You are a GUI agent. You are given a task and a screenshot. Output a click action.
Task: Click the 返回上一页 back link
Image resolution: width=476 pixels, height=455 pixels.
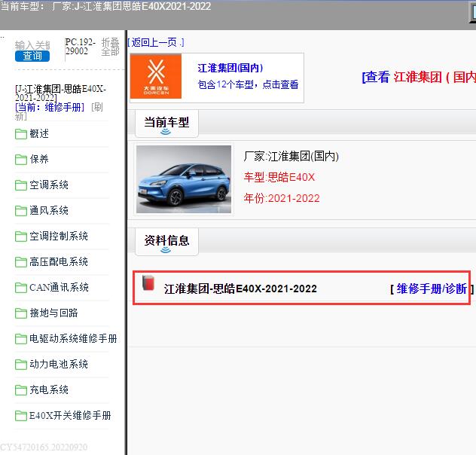pyautogui.click(x=156, y=42)
